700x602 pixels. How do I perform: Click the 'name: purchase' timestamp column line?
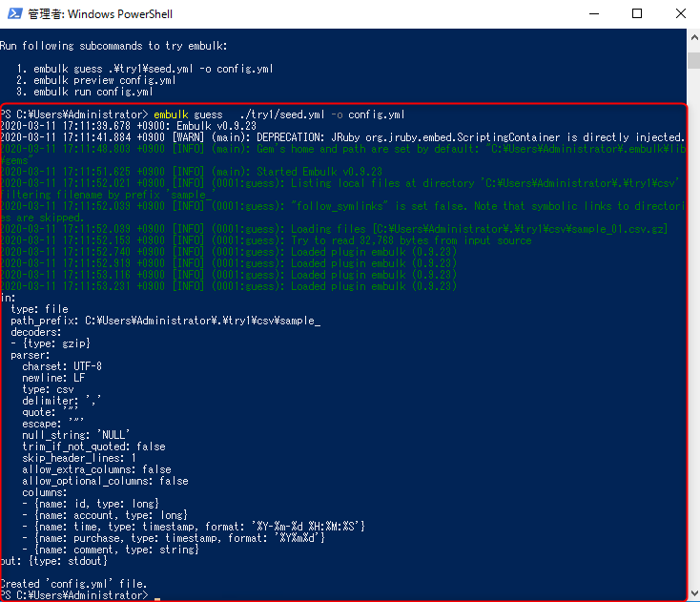[x=174, y=538]
